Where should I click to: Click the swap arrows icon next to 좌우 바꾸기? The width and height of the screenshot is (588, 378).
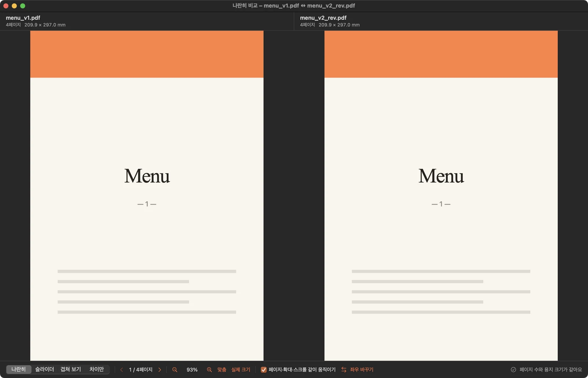tap(344, 370)
